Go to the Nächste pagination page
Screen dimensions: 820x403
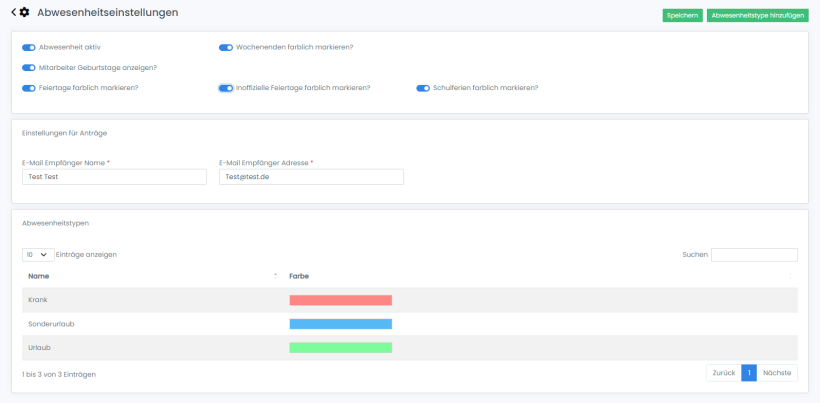pos(777,373)
